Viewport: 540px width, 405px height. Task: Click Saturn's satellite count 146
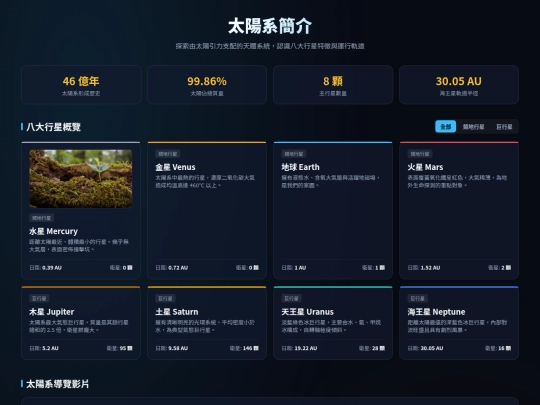click(250, 348)
